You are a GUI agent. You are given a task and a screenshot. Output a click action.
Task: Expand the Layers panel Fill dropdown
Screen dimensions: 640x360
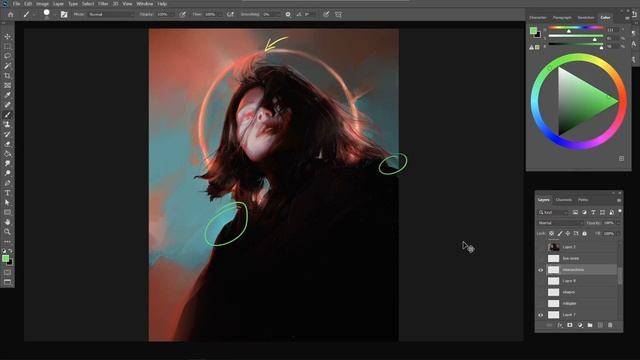coord(618,233)
